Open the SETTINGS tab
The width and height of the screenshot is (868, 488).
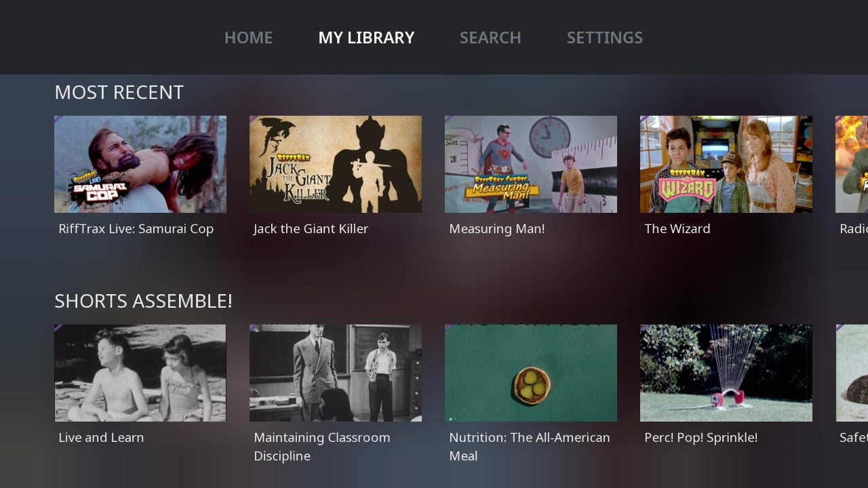click(605, 37)
